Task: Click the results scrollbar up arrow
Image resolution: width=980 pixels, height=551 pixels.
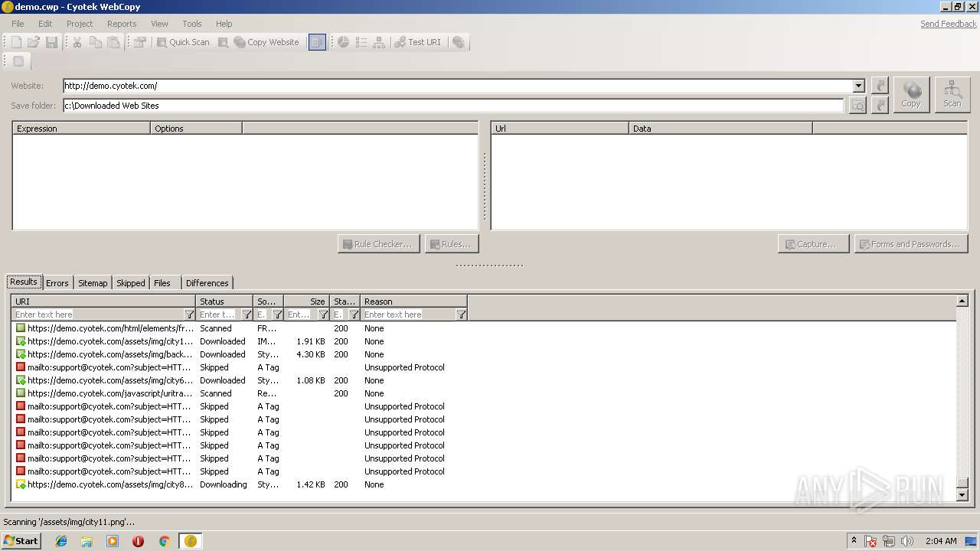Action: [962, 301]
